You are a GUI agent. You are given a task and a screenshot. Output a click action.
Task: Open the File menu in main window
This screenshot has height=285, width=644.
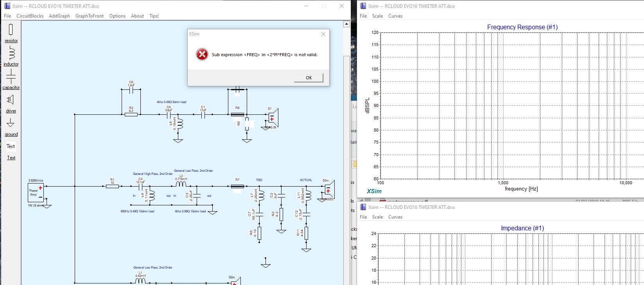(x=7, y=16)
